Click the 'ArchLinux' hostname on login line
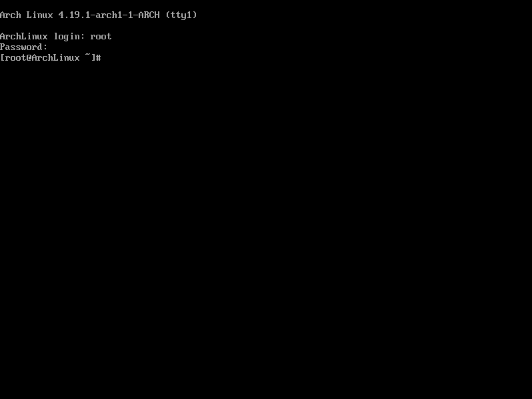 pyautogui.click(x=24, y=36)
